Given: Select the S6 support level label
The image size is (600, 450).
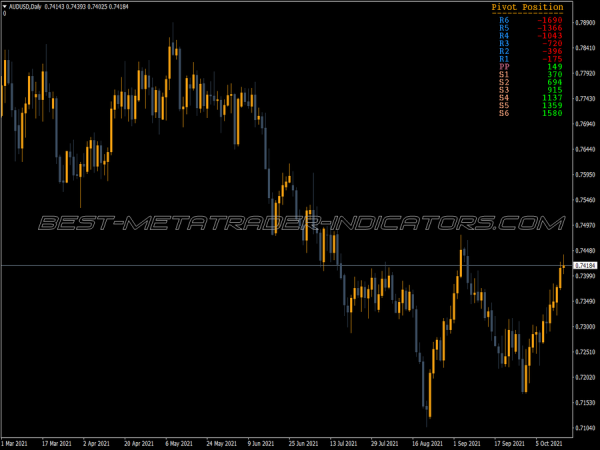Looking at the screenshot, I should [504, 113].
